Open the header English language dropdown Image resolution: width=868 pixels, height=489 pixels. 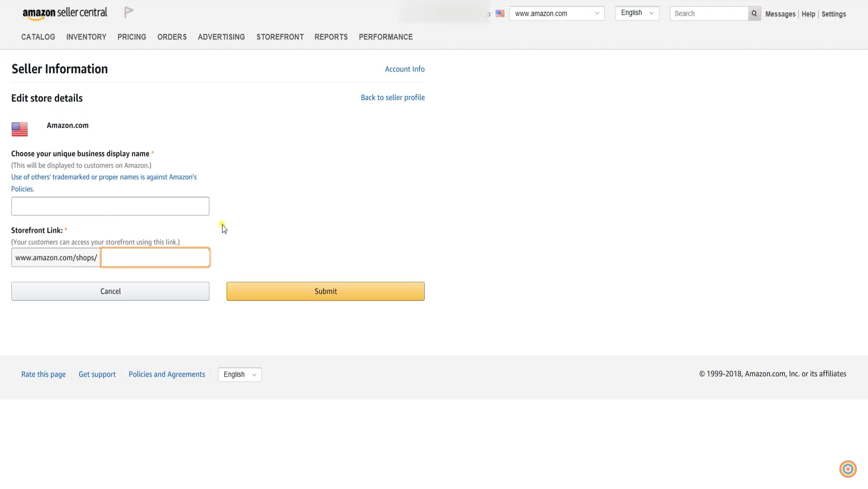(637, 13)
